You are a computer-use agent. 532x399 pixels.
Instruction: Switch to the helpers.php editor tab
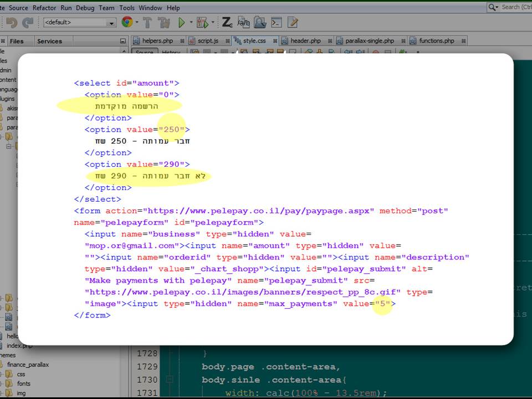pos(157,40)
